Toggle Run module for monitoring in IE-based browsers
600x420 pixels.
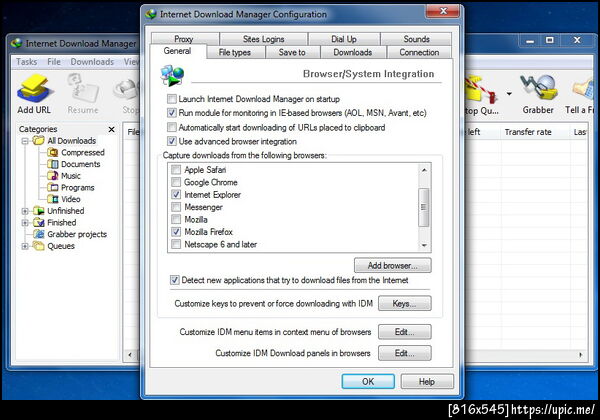coord(172,113)
